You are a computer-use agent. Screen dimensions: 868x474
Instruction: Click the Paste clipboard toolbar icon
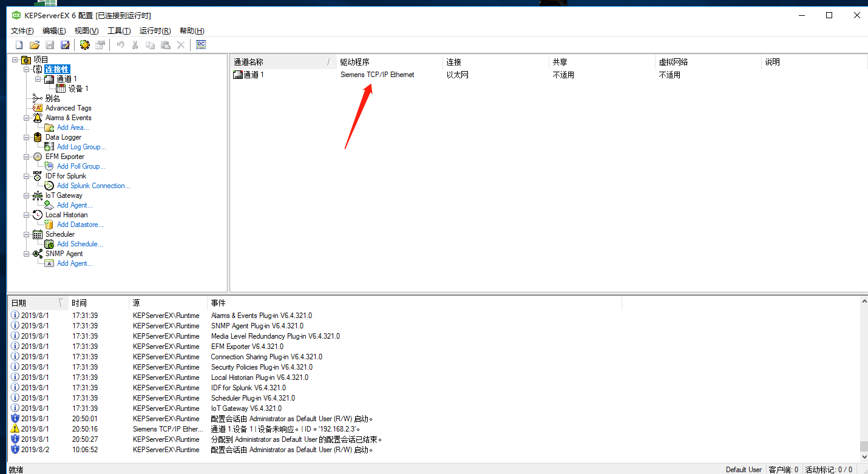tap(165, 44)
